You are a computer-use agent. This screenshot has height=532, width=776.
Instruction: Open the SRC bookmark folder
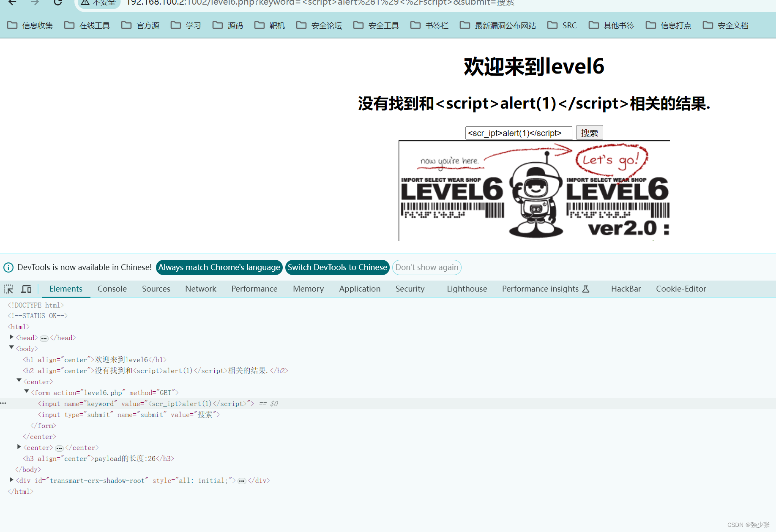point(562,25)
